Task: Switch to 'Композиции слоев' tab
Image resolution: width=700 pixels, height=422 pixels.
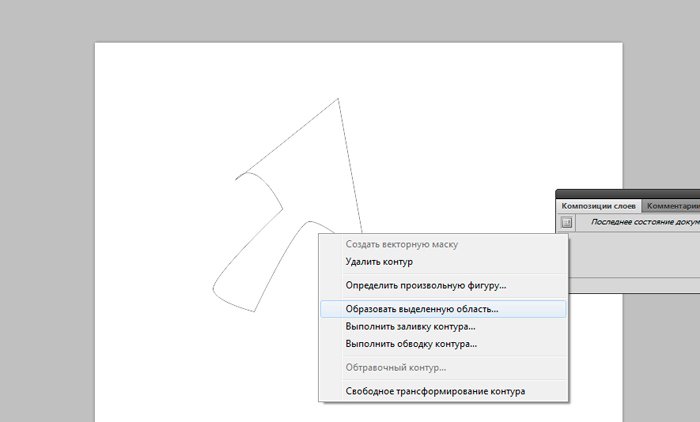Action: click(x=599, y=206)
